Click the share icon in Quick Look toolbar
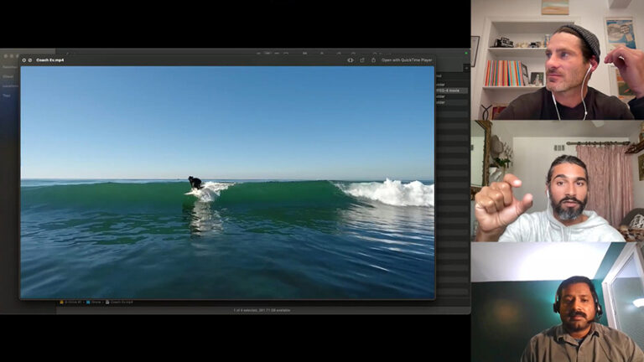The height and width of the screenshot is (362, 644). pos(373,59)
